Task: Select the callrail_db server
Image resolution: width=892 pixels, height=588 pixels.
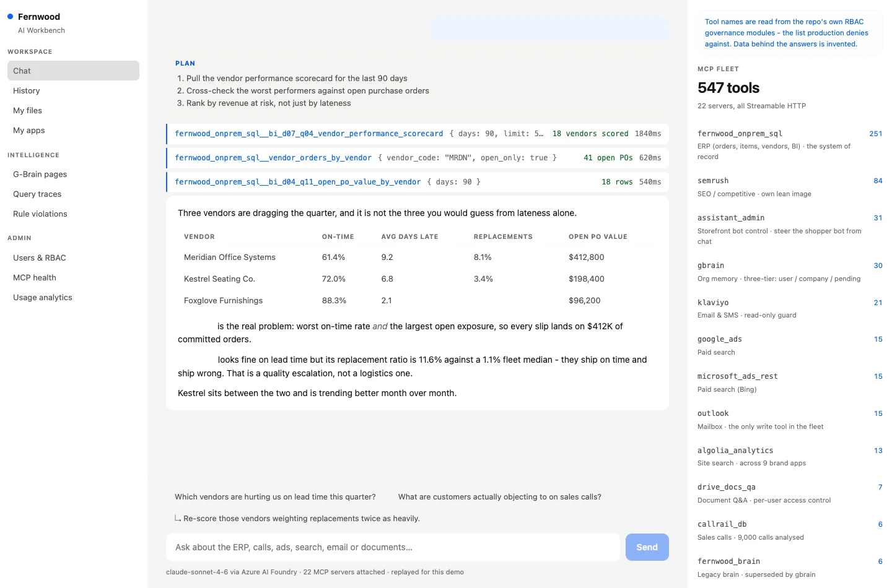Action: point(790,530)
